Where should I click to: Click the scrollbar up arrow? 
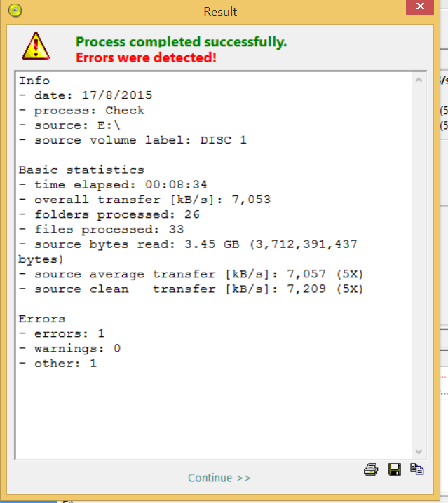pyautogui.click(x=419, y=81)
